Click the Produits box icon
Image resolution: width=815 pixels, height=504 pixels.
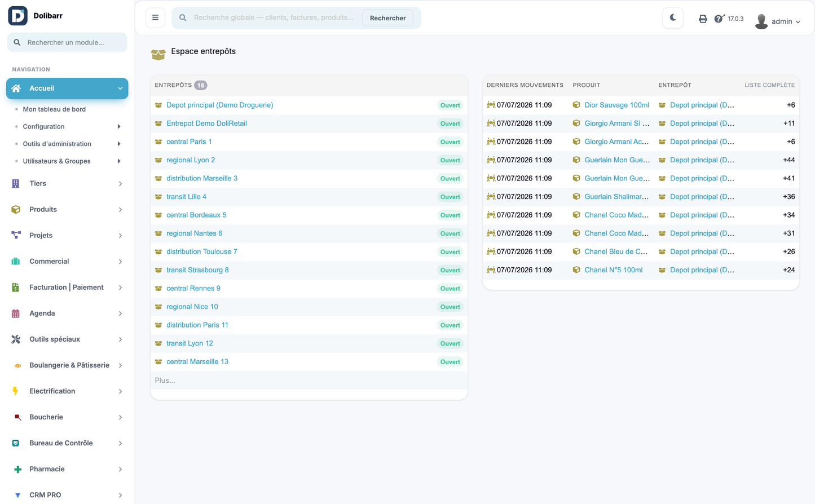pyautogui.click(x=16, y=209)
